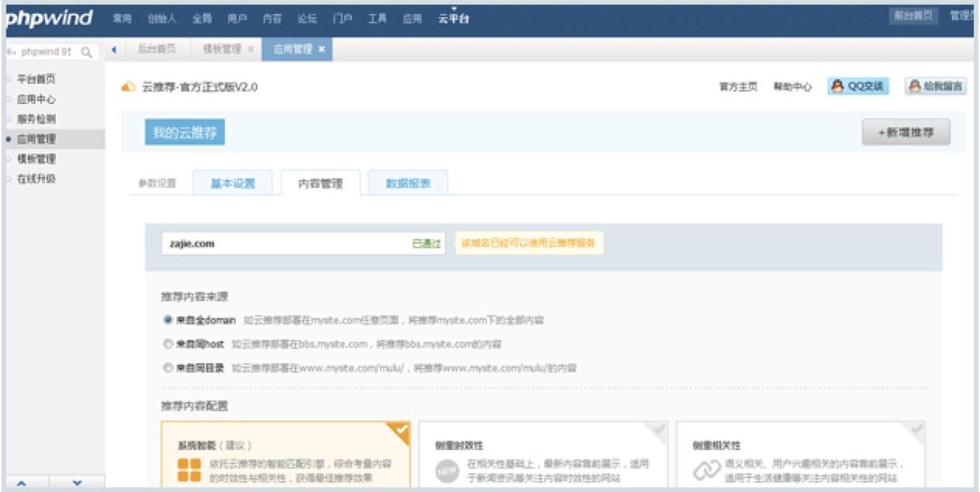Click 在线升级 in the sidebar
Screen dimensions: 980x492
[x=36, y=178]
